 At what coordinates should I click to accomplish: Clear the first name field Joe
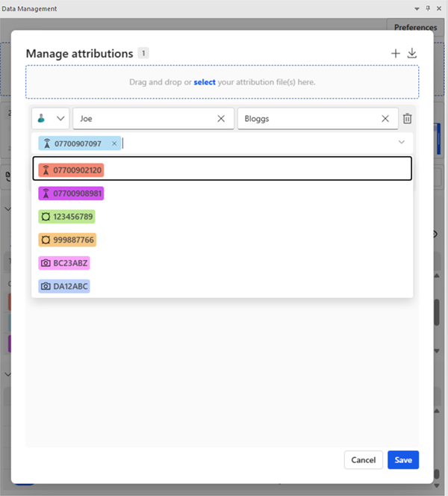coord(221,119)
